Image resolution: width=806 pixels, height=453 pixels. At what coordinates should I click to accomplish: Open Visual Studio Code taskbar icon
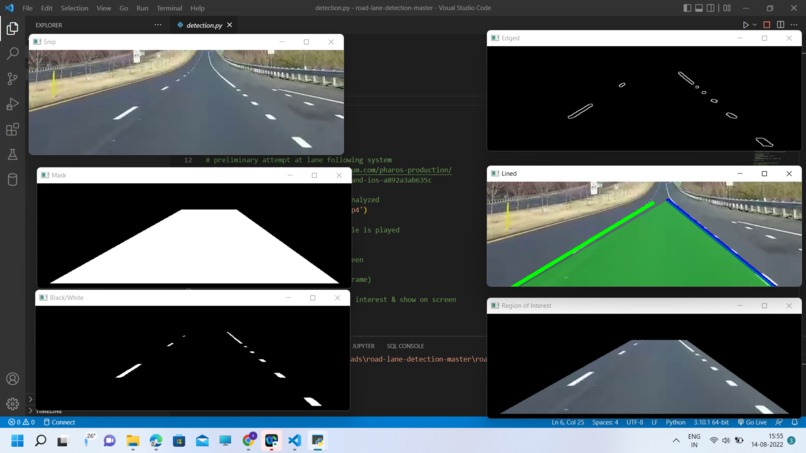click(x=295, y=441)
